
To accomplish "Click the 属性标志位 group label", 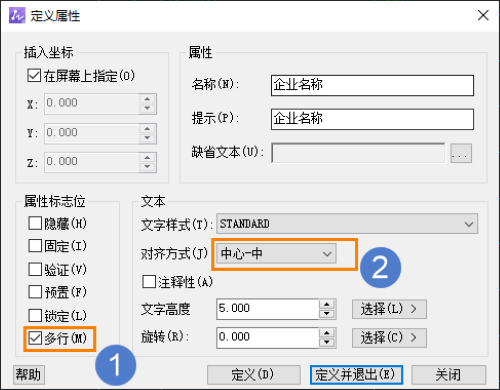I will click(55, 201).
